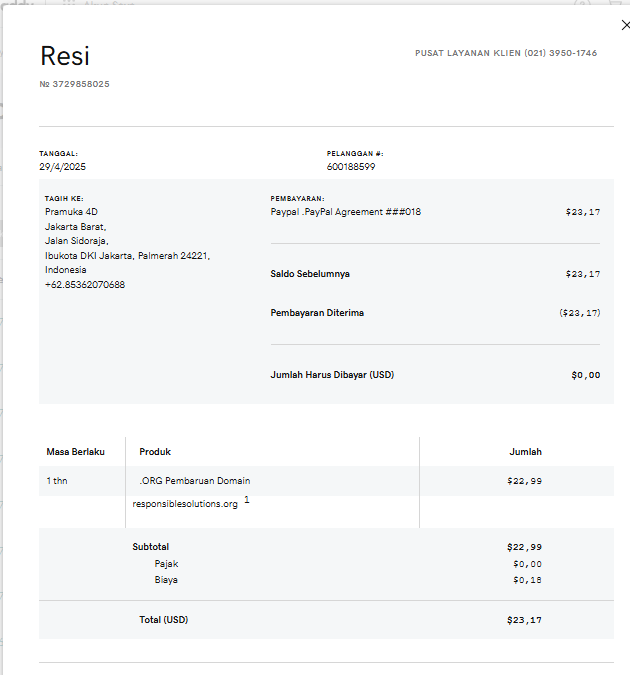
Task: Click the Saldo Sebelumnya label
Action: (x=310, y=274)
